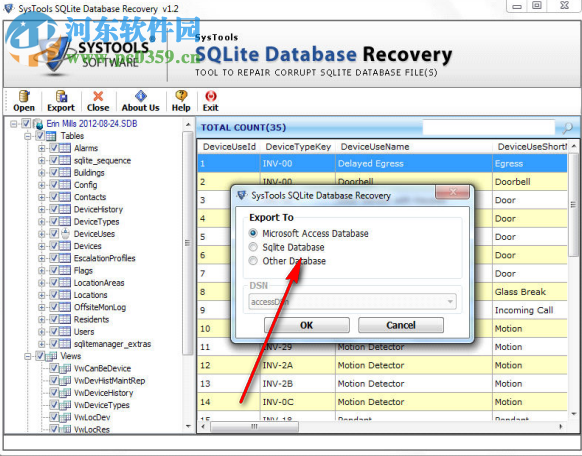Click the Close toolbar icon with red X
Screen dimensions: 582x456
[98, 96]
